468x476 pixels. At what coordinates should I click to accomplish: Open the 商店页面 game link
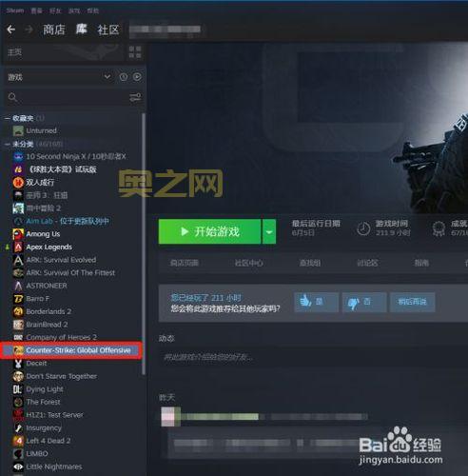click(185, 263)
